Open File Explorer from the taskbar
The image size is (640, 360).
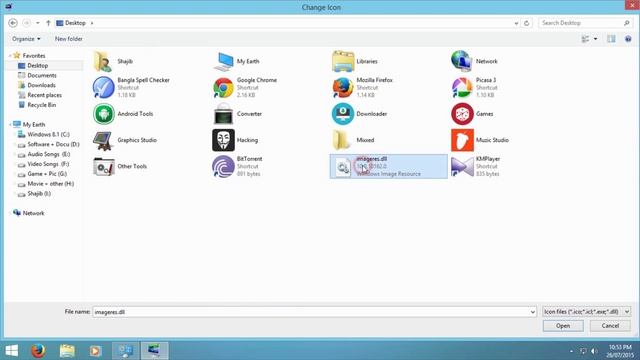(67, 351)
